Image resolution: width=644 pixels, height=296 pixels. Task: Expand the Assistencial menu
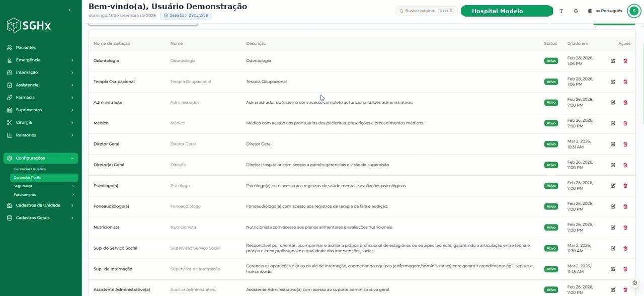tap(41, 85)
